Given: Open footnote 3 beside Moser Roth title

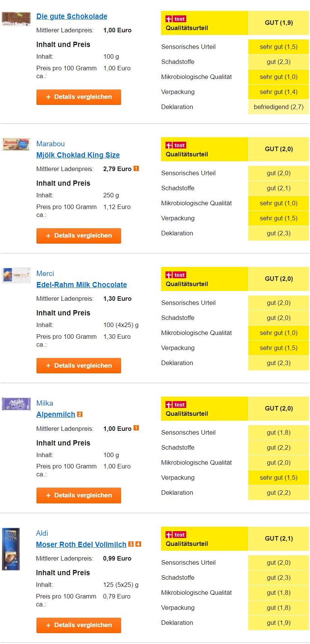Looking at the screenshot, I should [131, 544].
